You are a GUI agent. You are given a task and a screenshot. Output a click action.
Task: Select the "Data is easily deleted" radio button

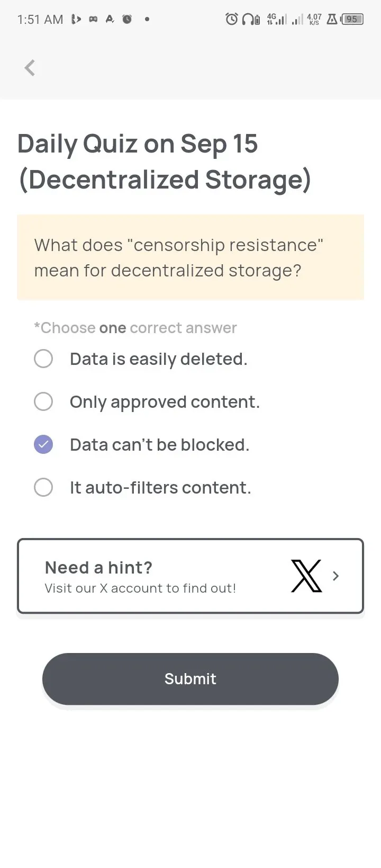(43, 359)
